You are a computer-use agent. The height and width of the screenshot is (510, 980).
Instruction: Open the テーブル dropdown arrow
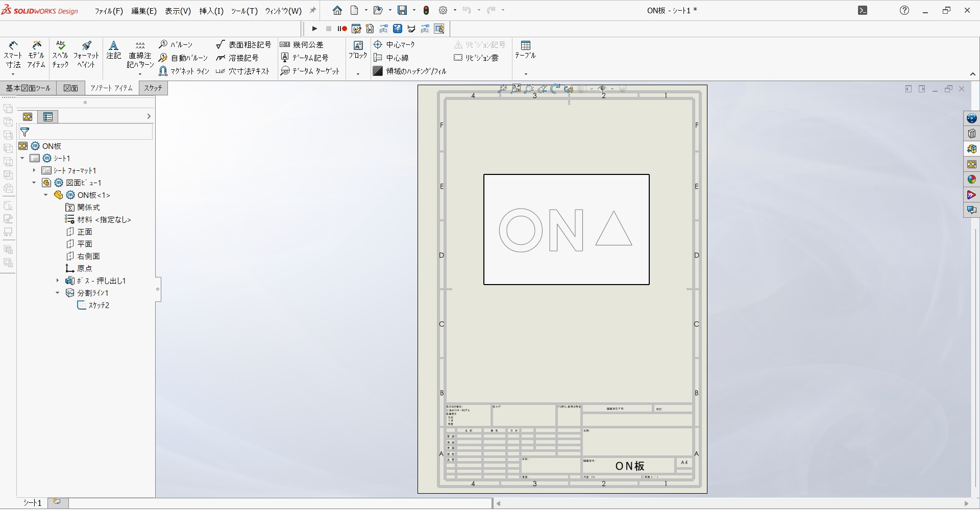[526, 74]
